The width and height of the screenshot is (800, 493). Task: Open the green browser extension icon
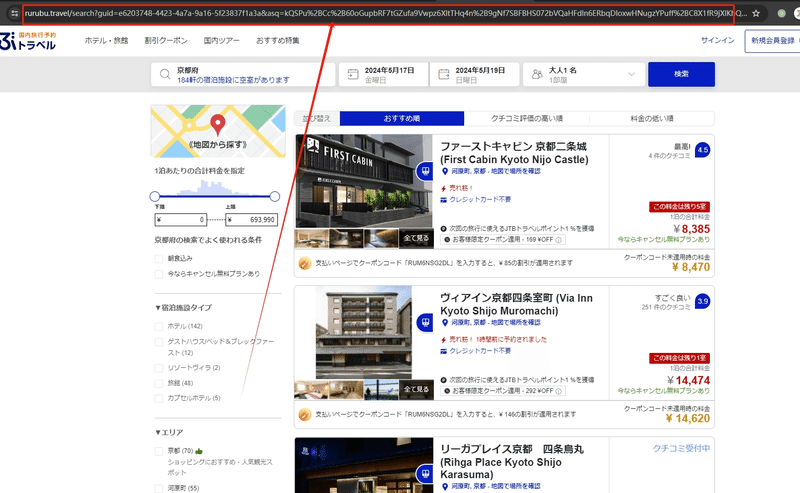(x=781, y=13)
